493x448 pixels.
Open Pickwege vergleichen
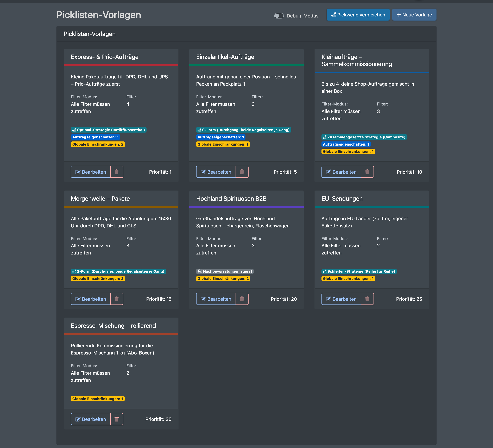pos(358,15)
